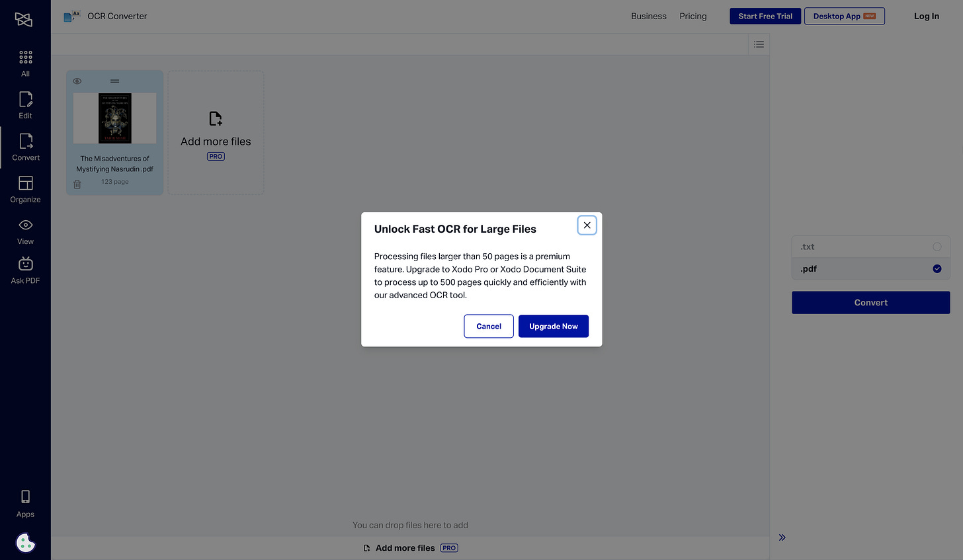The image size is (963, 560).
Task: Open the All tools grid icon
Action: [25, 57]
